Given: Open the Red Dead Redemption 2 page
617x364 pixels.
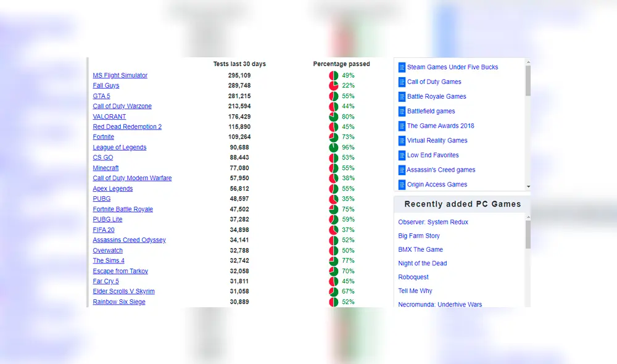Looking at the screenshot, I should 127,127.
